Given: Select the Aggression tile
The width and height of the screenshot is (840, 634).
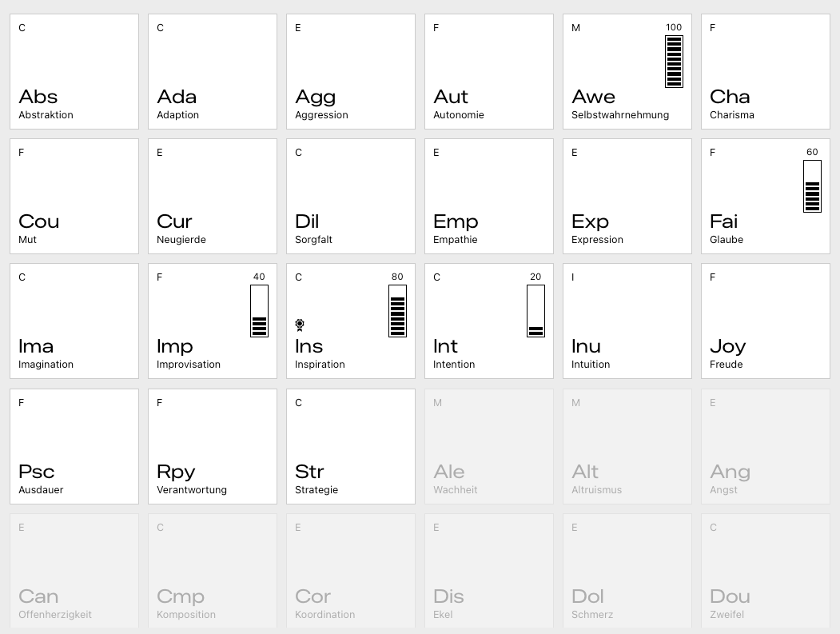Looking at the screenshot, I should point(351,71).
